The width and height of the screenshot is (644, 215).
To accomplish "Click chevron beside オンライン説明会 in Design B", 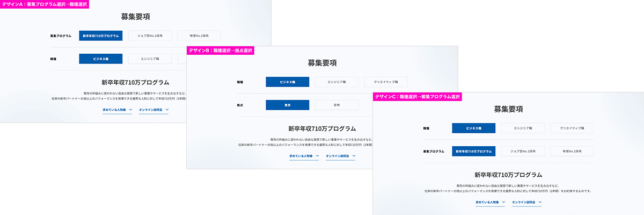I will tap(354, 156).
